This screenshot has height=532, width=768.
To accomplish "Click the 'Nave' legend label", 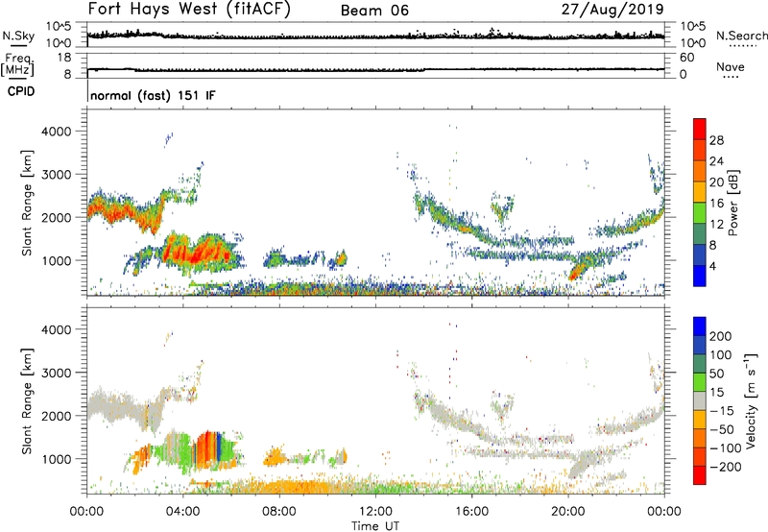I will coord(731,66).
